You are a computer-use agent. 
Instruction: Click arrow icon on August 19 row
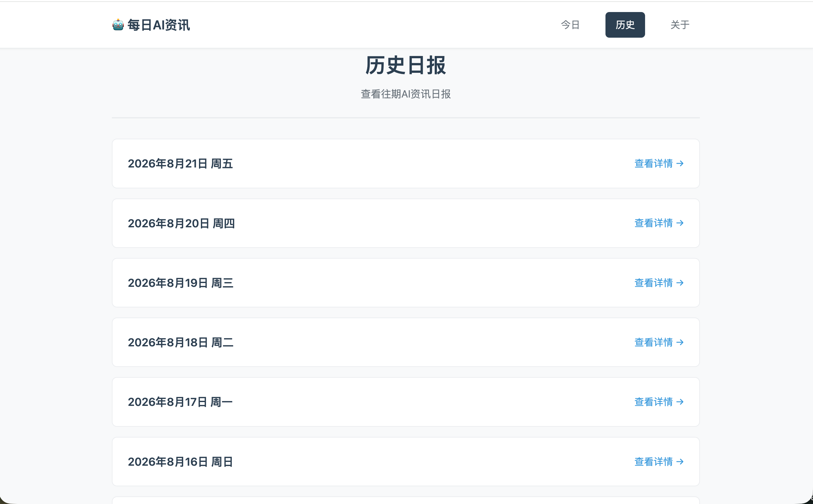[x=680, y=283]
